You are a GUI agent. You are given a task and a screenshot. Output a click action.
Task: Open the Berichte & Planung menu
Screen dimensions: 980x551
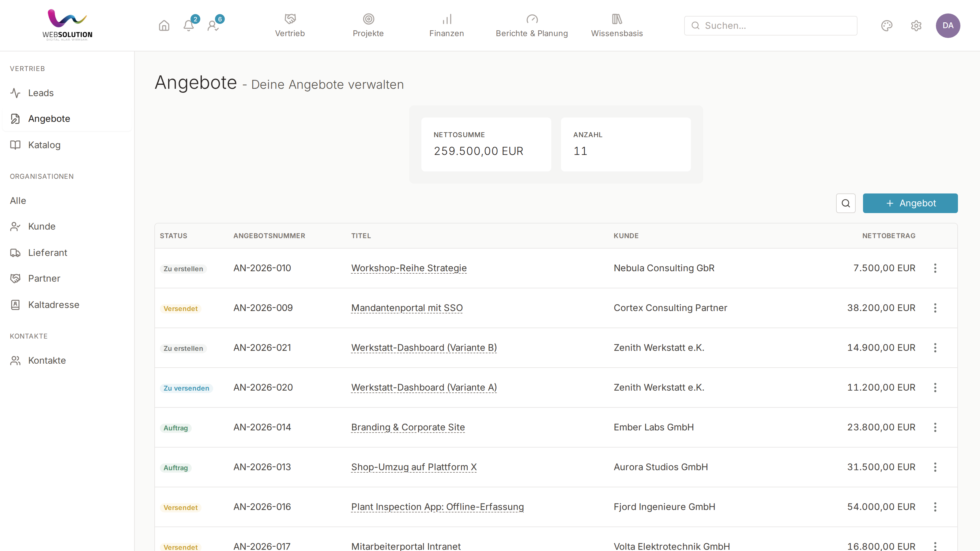(531, 25)
